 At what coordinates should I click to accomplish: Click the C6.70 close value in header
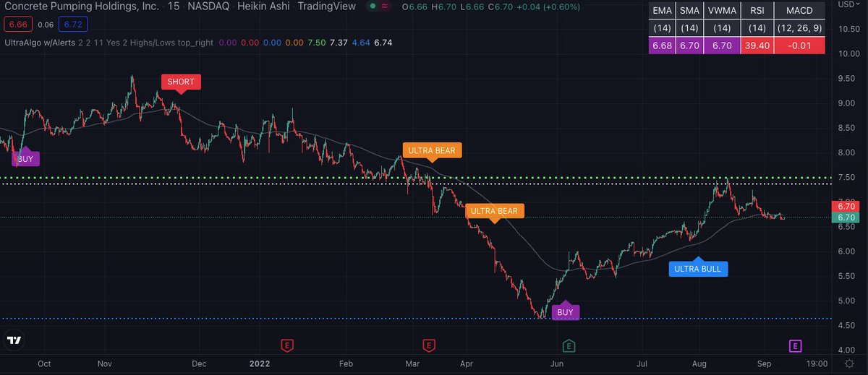click(501, 7)
